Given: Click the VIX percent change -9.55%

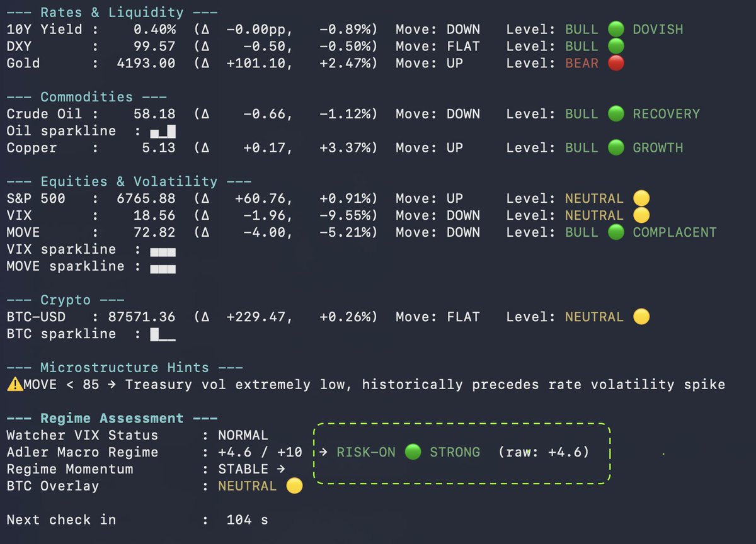Looking at the screenshot, I should pyautogui.click(x=344, y=215).
